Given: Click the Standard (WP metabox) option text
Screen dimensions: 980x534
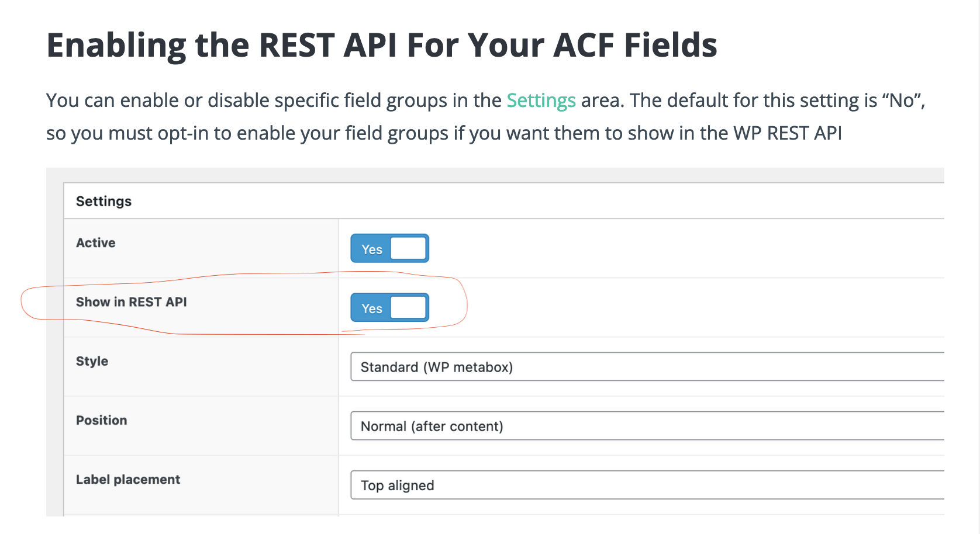Looking at the screenshot, I should pos(437,367).
